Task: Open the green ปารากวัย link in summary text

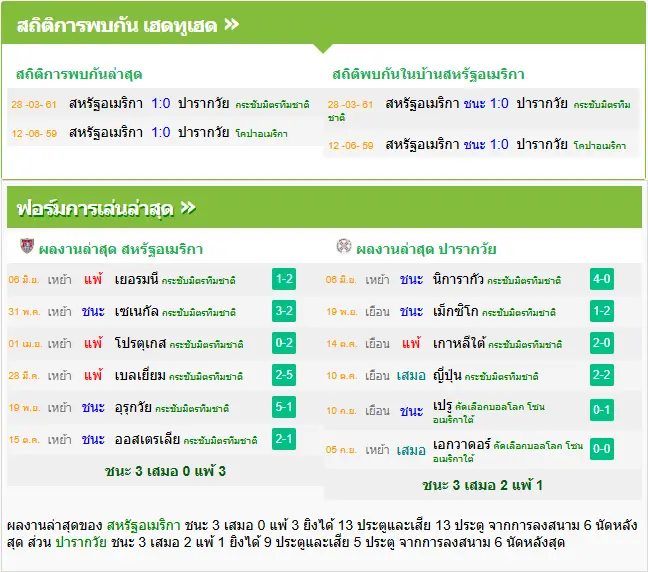Action: (81, 542)
